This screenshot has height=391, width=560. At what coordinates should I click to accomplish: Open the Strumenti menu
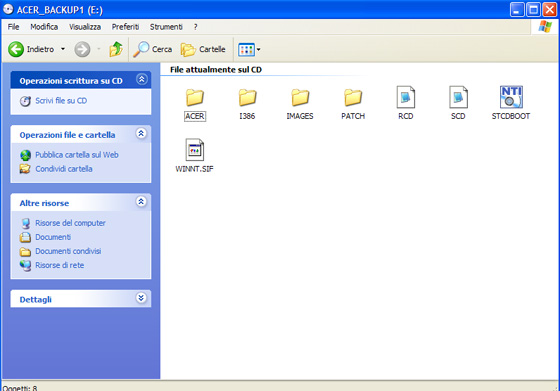(x=166, y=27)
